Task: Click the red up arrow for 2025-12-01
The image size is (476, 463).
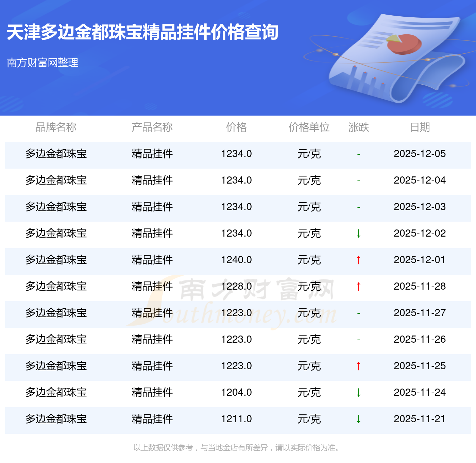Action: point(358,260)
